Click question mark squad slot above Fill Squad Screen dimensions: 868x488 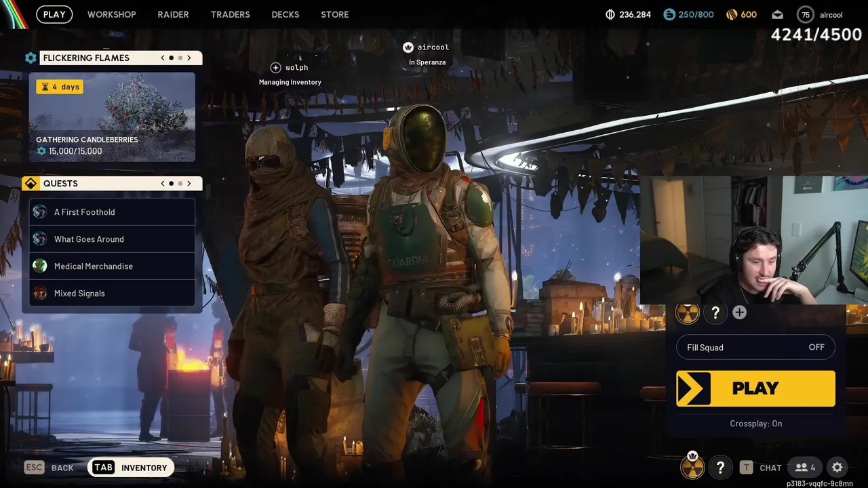click(715, 312)
